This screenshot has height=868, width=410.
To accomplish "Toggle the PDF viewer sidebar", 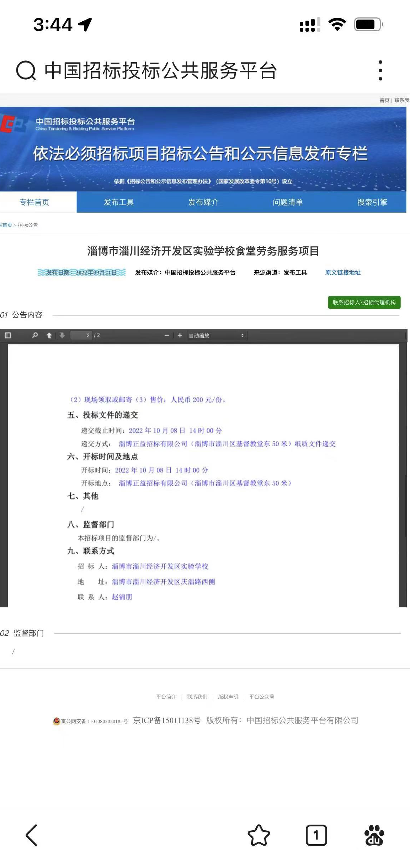I will pyautogui.click(x=7, y=335).
